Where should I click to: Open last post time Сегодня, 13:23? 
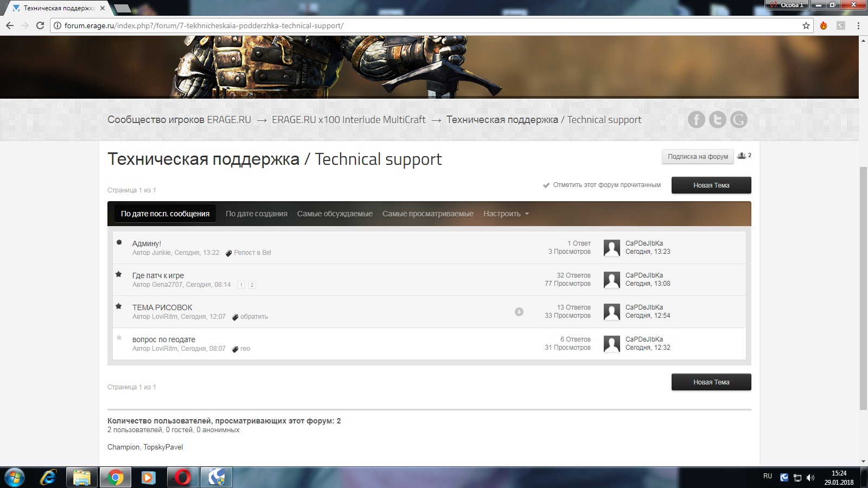pyautogui.click(x=648, y=252)
